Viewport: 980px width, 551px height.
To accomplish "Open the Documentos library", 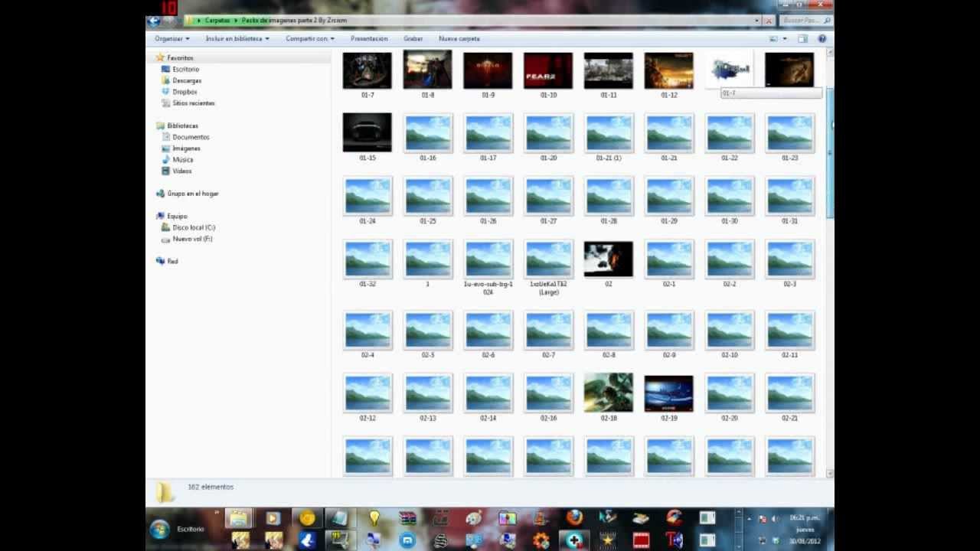I will 191,137.
